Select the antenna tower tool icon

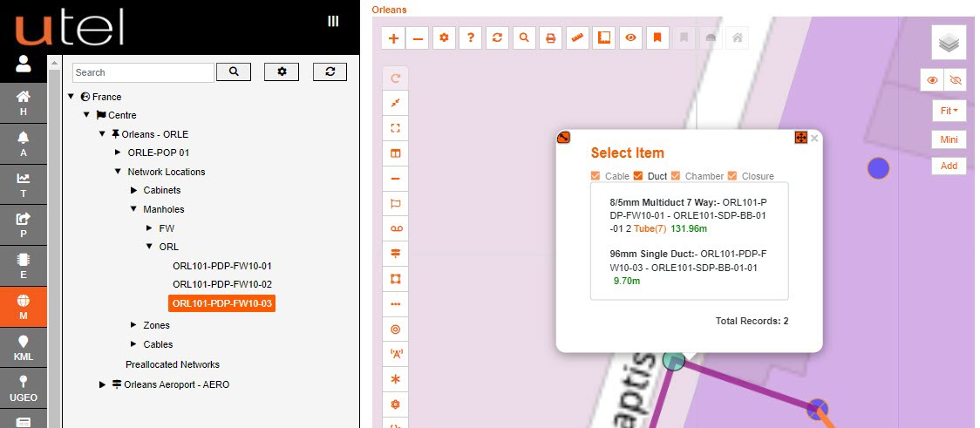[x=395, y=354]
